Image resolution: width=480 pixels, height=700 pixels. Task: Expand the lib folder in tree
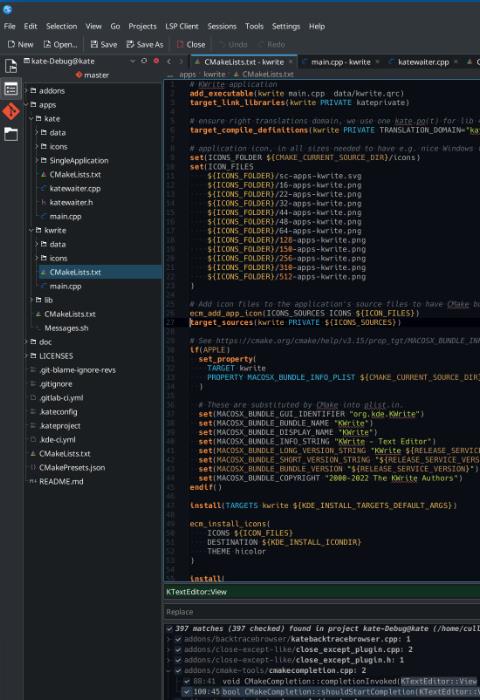click(31, 300)
